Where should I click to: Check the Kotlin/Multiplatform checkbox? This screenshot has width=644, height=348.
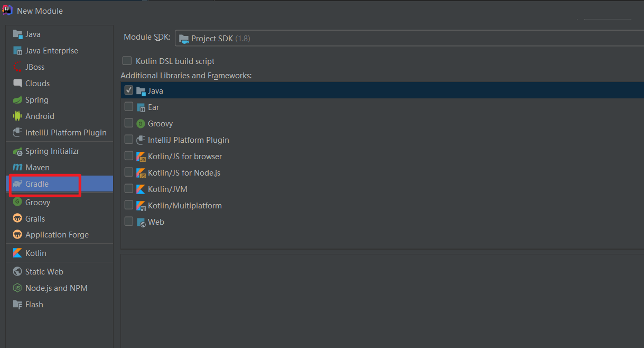point(129,205)
